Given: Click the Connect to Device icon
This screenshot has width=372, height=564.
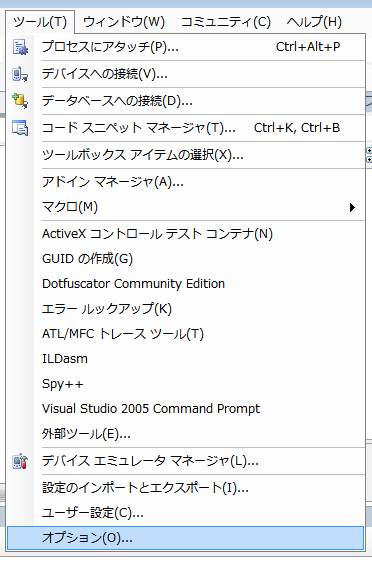Looking at the screenshot, I should tap(20, 74).
